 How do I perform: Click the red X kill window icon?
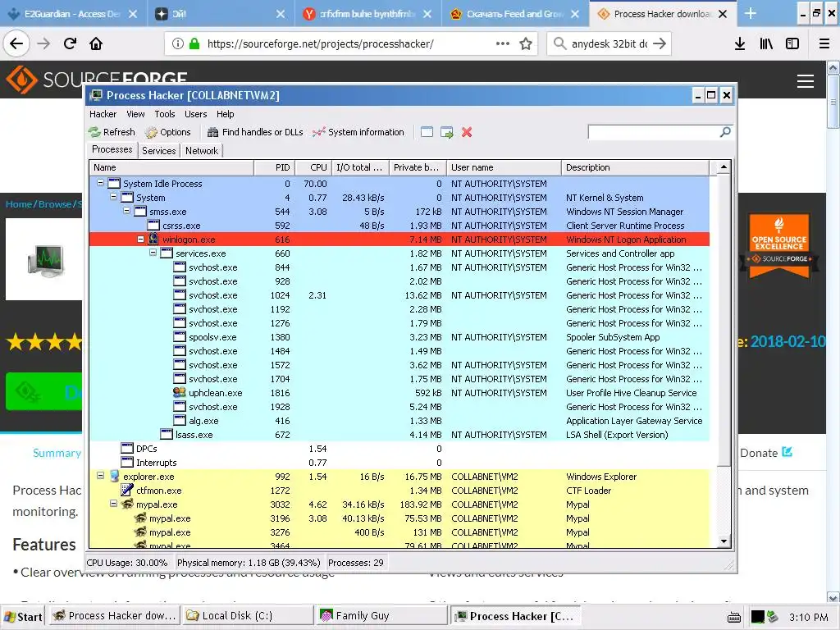pos(467,132)
